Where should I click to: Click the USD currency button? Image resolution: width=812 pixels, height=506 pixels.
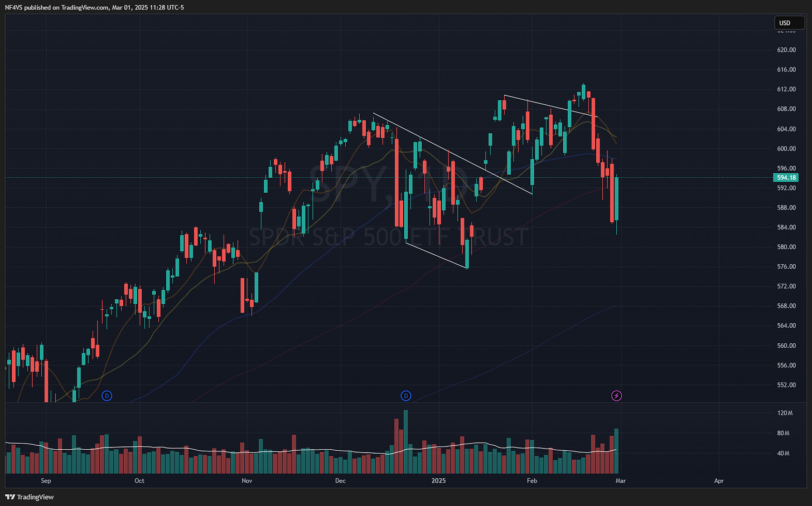(789, 23)
